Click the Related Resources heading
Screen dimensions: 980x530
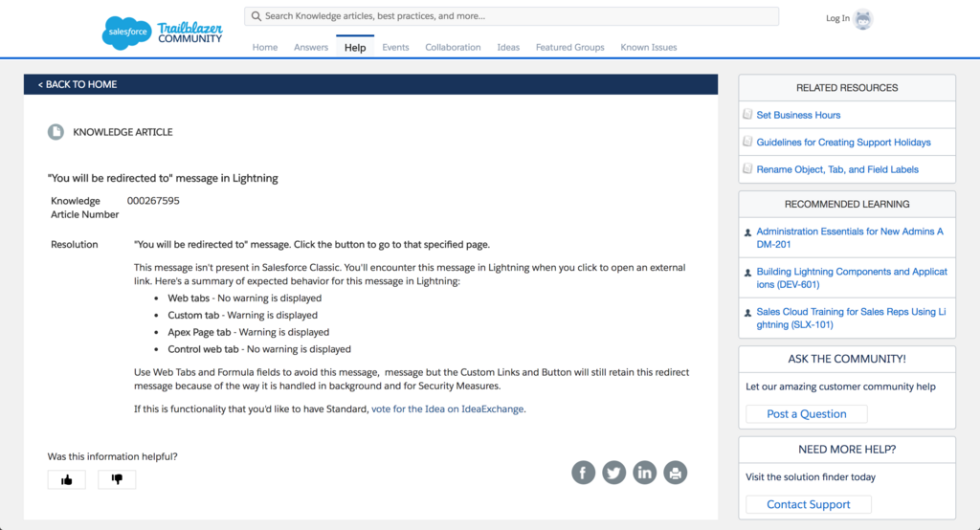[847, 88]
